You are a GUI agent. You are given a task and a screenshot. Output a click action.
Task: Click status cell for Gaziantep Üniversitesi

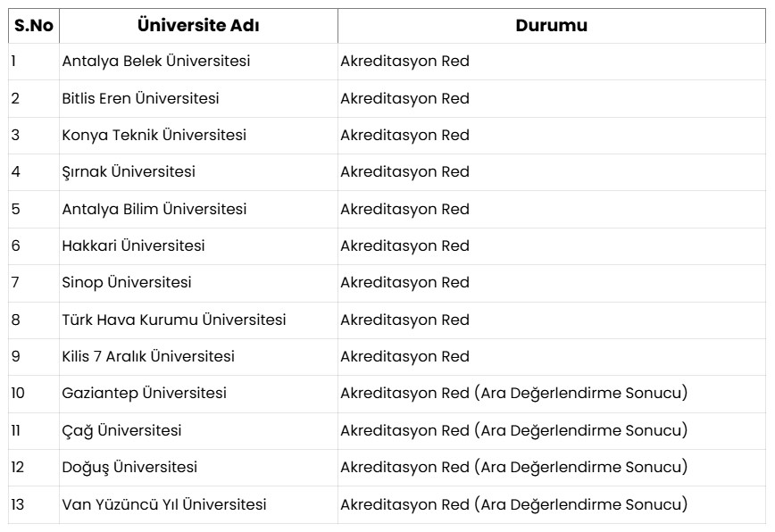pyautogui.click(x=513, y=393)
